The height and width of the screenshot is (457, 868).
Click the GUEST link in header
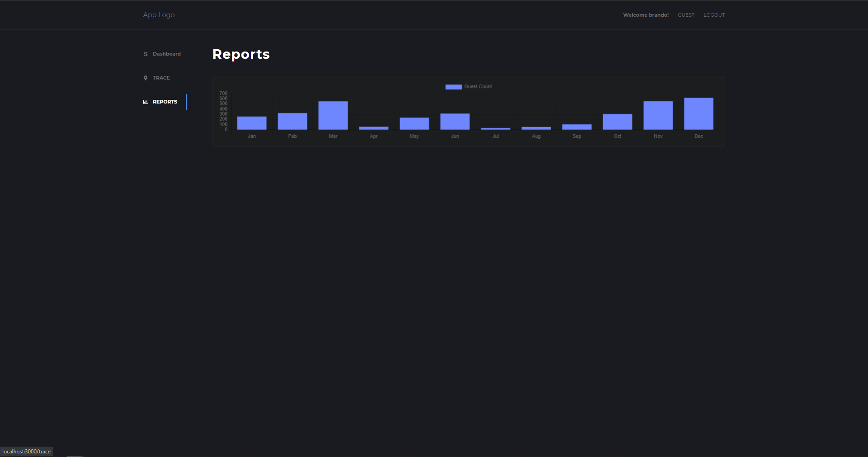click(686, 15)
